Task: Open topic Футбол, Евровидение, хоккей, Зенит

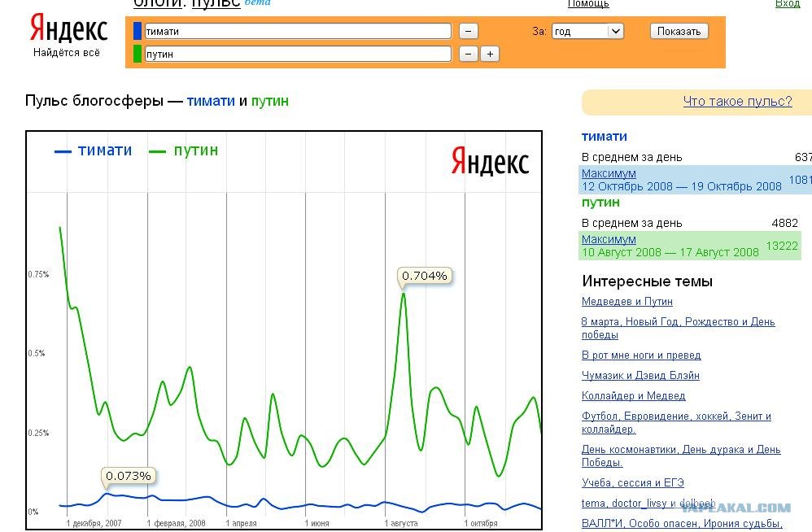Action: click(676, 422)
